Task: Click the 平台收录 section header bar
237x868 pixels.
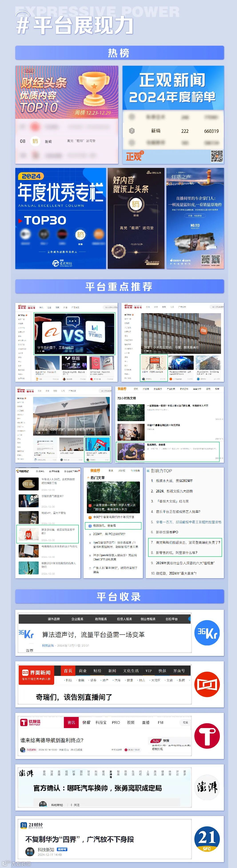Action: [119, 596]
